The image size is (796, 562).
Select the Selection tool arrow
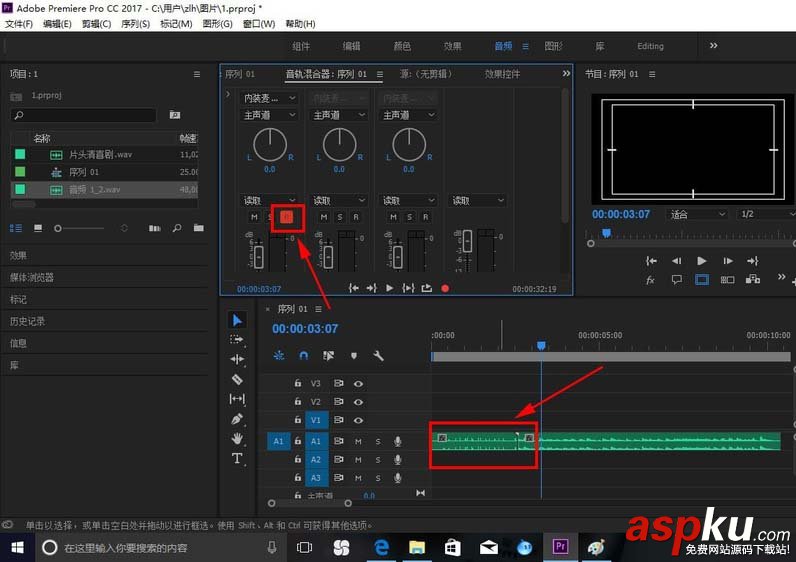(x=237, y=320)
